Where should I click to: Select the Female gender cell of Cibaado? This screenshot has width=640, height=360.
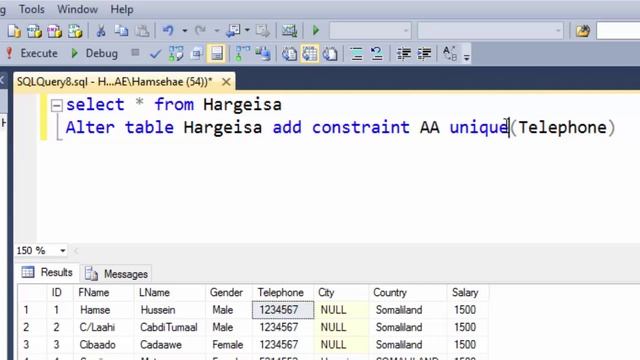click(x=228, y=345)
